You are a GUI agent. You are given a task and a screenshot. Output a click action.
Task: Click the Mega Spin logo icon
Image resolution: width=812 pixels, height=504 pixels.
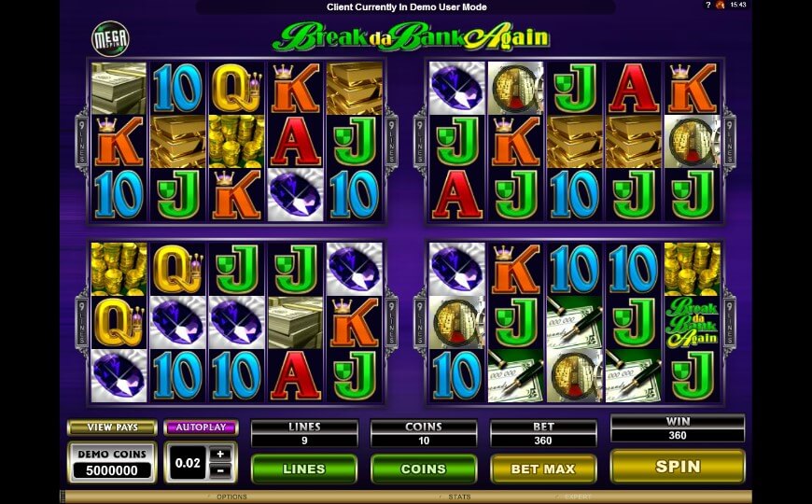pyautogui.click(x=110, y=39)
